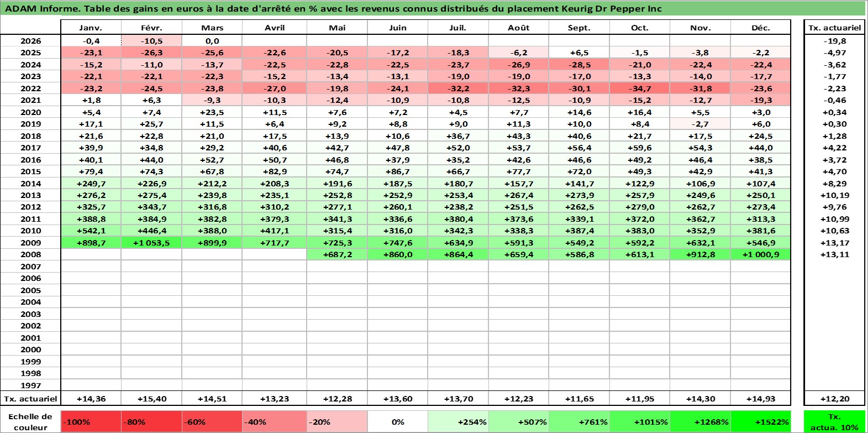Click the 'ADAM Informe' title banner
This screenshot has height=433, width=868.
pos(433,8)
